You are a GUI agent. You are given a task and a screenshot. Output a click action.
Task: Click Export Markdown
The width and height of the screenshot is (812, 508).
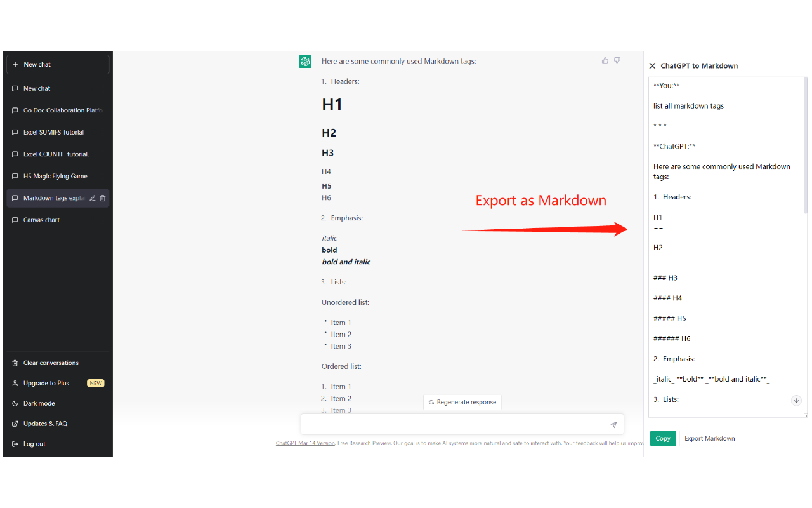point(709,438)
